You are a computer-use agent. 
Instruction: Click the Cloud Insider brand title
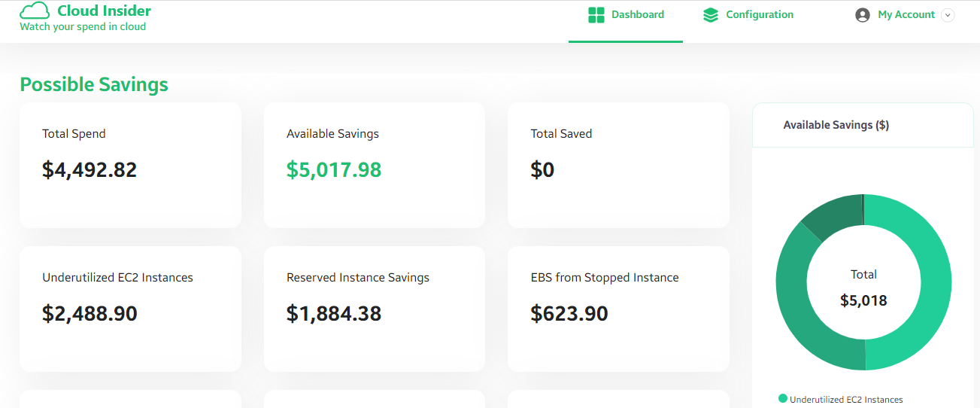pos(105,11)
